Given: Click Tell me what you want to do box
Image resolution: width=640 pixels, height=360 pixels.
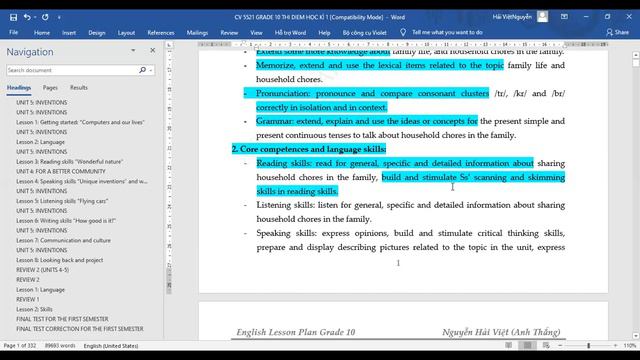Looking at the screenshot, I should [447, 32].
